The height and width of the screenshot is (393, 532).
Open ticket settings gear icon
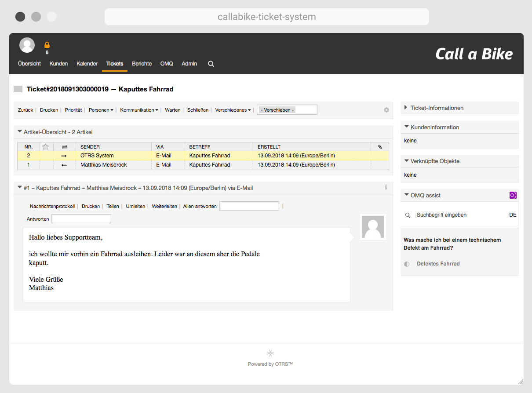click(386, 110)
